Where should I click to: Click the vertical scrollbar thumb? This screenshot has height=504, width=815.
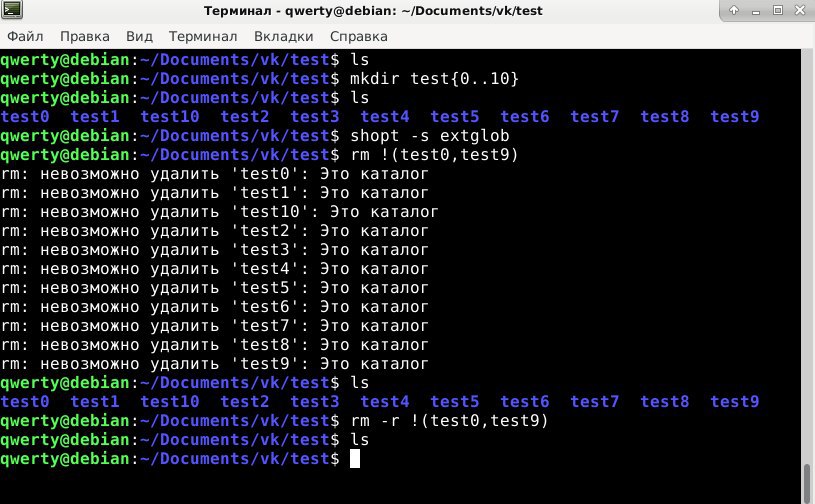pyautogui.click(x=807, y=483)
